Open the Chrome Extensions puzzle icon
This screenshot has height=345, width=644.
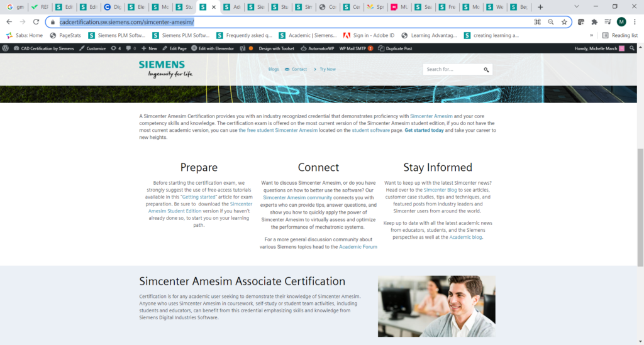pos(594,22)
